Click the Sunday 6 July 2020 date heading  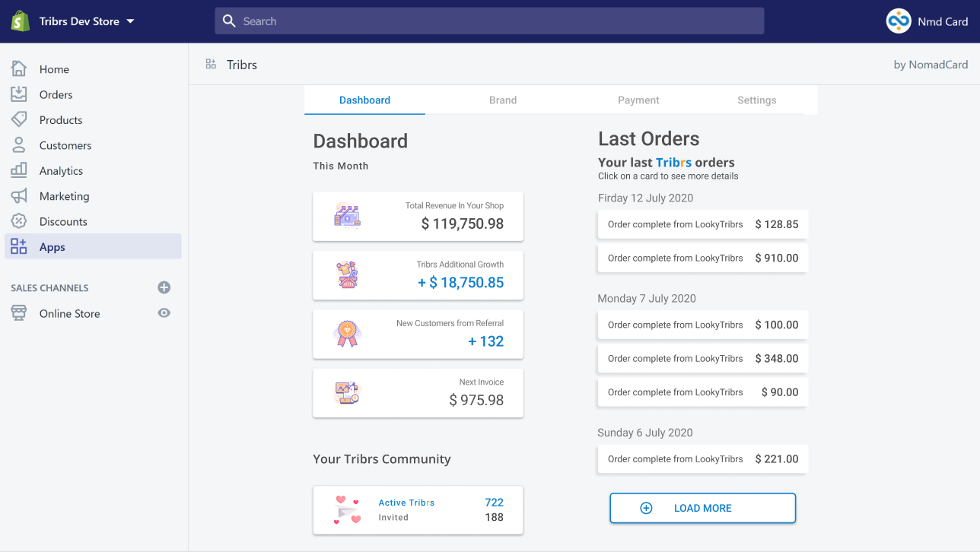645,433
